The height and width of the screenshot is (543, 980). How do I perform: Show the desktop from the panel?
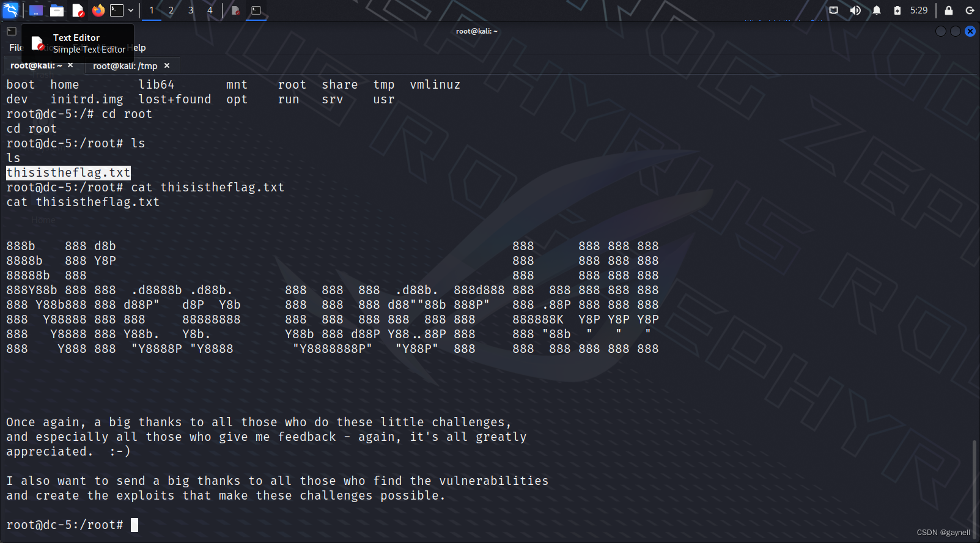pos(36,10)
